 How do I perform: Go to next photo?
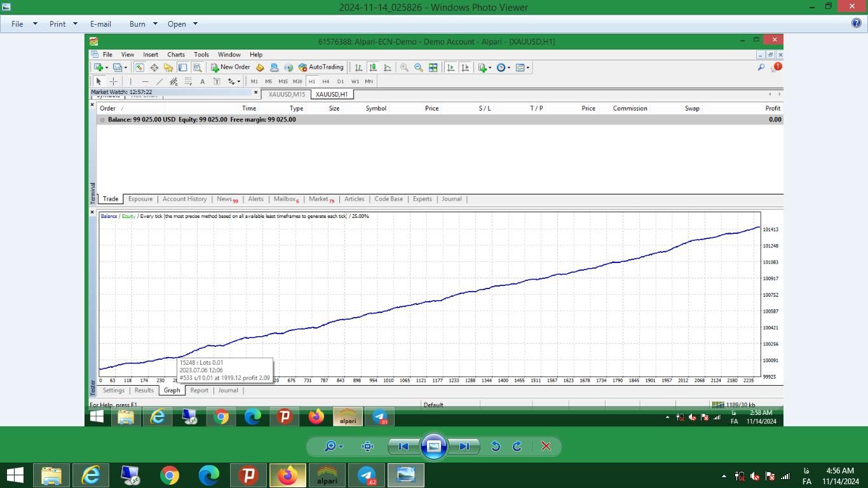464,446
